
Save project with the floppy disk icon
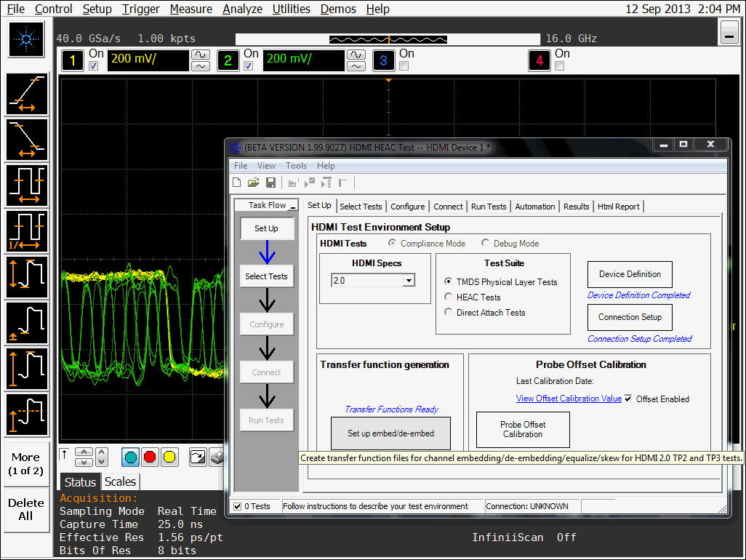coord(270,183)
